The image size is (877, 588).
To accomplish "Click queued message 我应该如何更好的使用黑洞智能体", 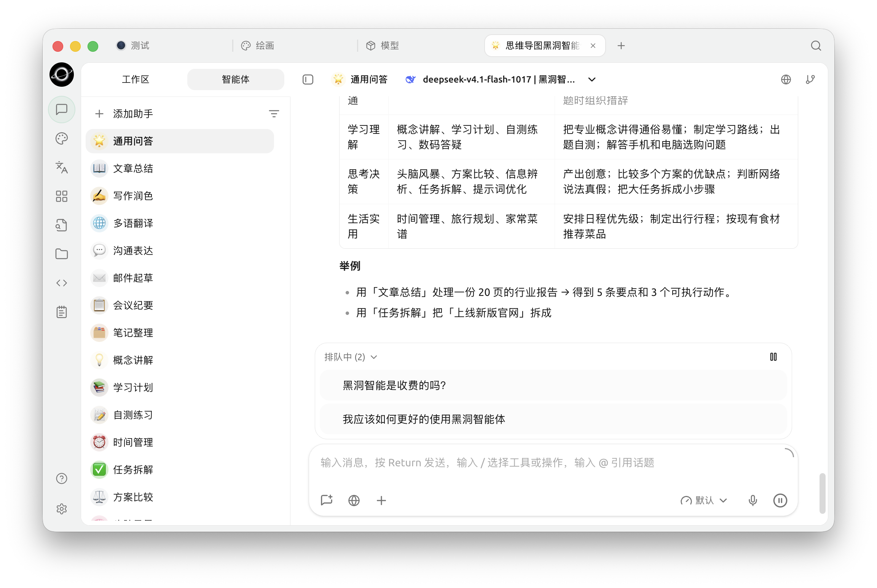I will (x=553, y=419).
